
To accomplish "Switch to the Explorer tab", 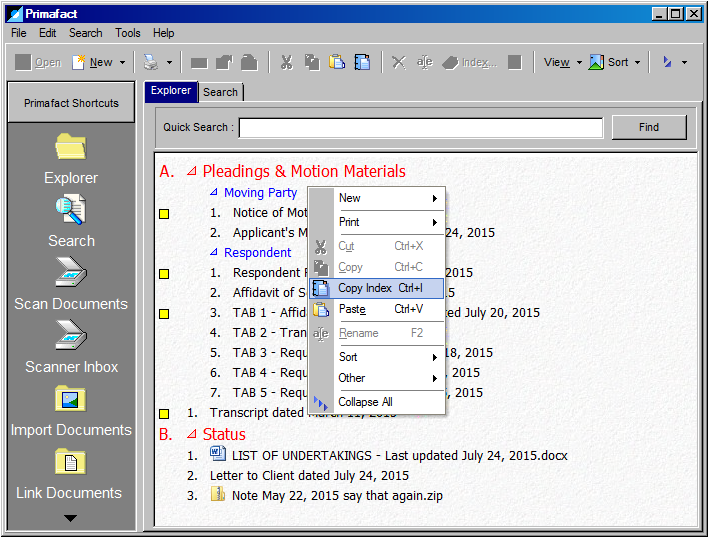I will pyautogui.click(x=171, y=91).
